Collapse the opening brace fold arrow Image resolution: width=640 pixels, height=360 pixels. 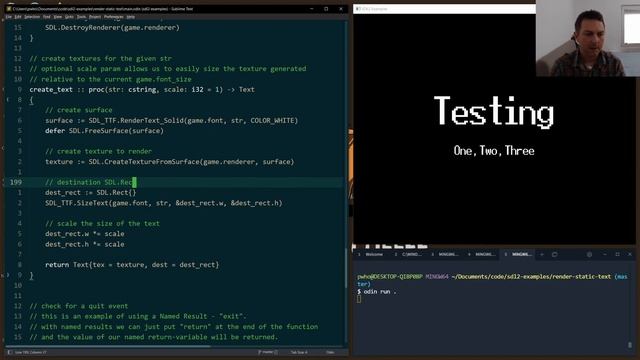point(8,100)
